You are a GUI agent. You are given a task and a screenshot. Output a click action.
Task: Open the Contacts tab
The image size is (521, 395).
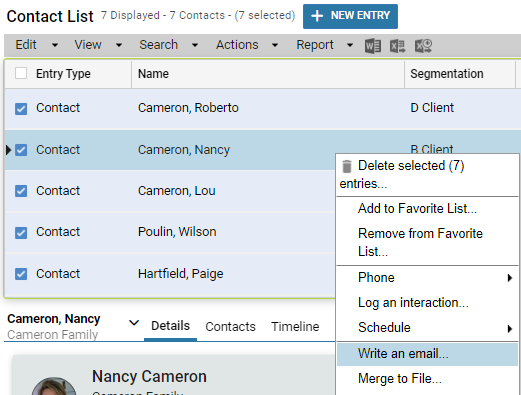(x=230, y=326)
